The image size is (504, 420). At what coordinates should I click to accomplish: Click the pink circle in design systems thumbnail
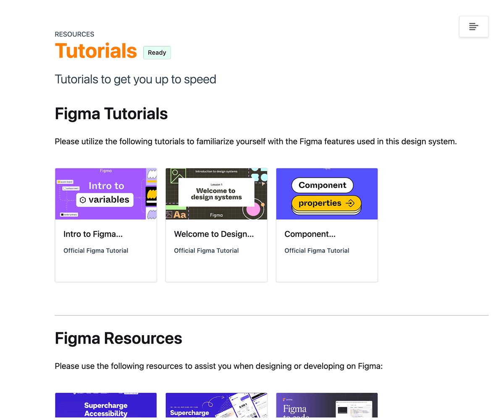tap(253, 209)
